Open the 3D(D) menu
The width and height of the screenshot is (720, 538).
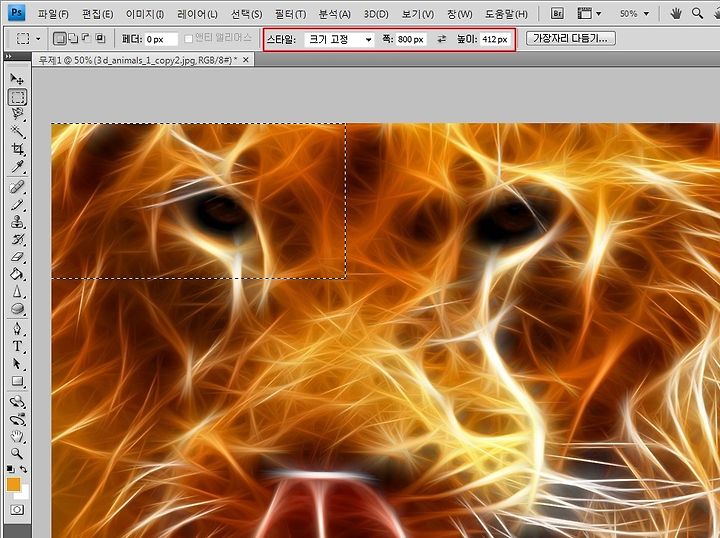(x=376, y=14)
